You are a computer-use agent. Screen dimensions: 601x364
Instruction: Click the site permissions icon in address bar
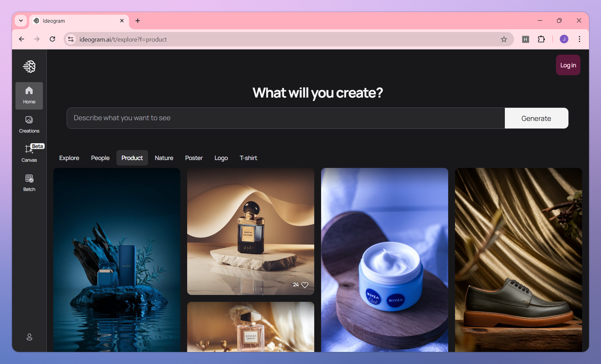pos(70,39)
